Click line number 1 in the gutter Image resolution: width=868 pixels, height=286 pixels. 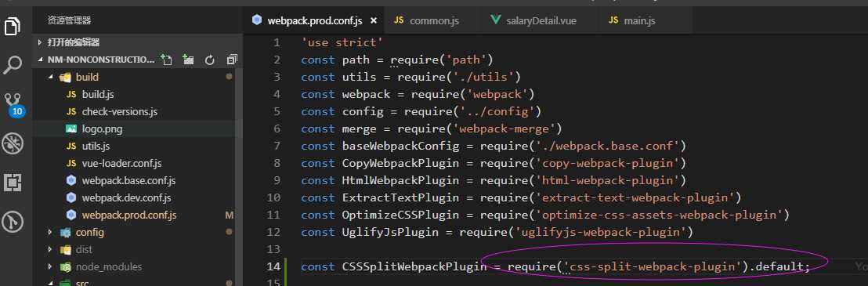[277, 42]
